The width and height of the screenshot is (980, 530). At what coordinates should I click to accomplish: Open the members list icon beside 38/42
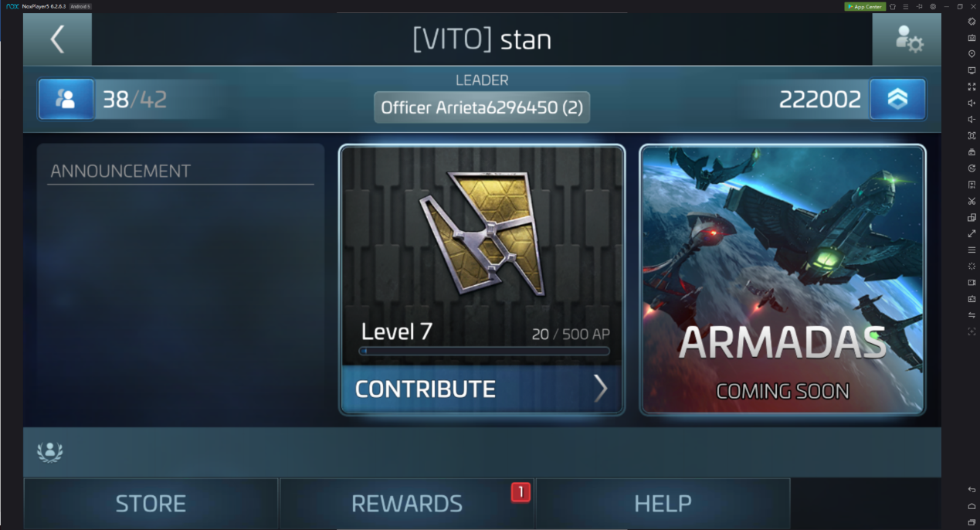click(66, 99)
